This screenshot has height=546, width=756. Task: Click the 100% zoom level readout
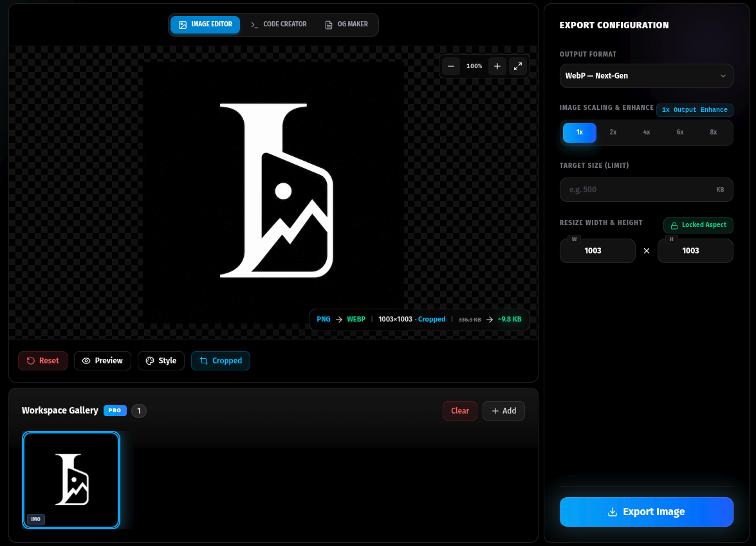click(474, 66)
